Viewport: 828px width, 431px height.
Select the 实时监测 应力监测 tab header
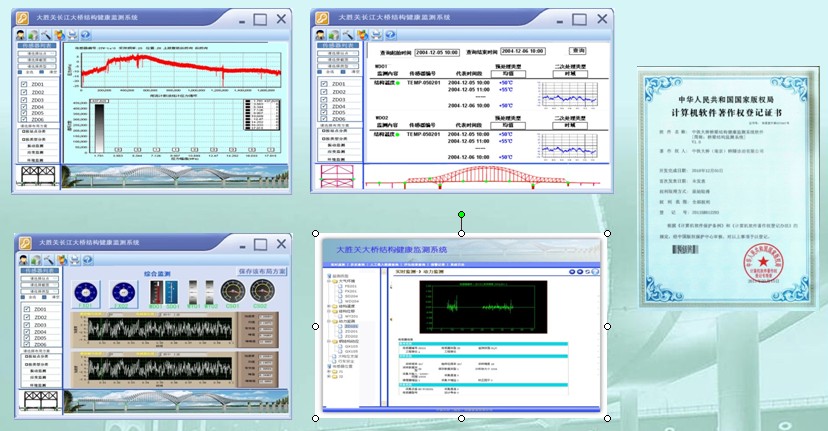pos(420,271)
